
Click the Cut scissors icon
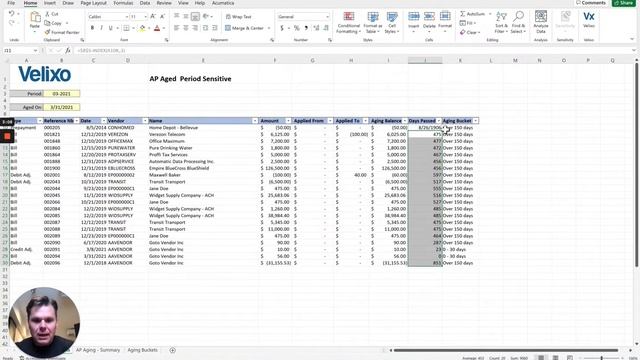(x=48, y=14)
